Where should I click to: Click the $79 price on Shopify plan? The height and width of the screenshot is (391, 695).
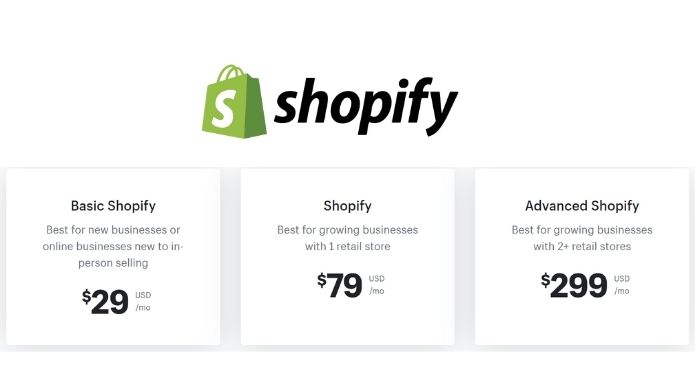coord(340,285)
